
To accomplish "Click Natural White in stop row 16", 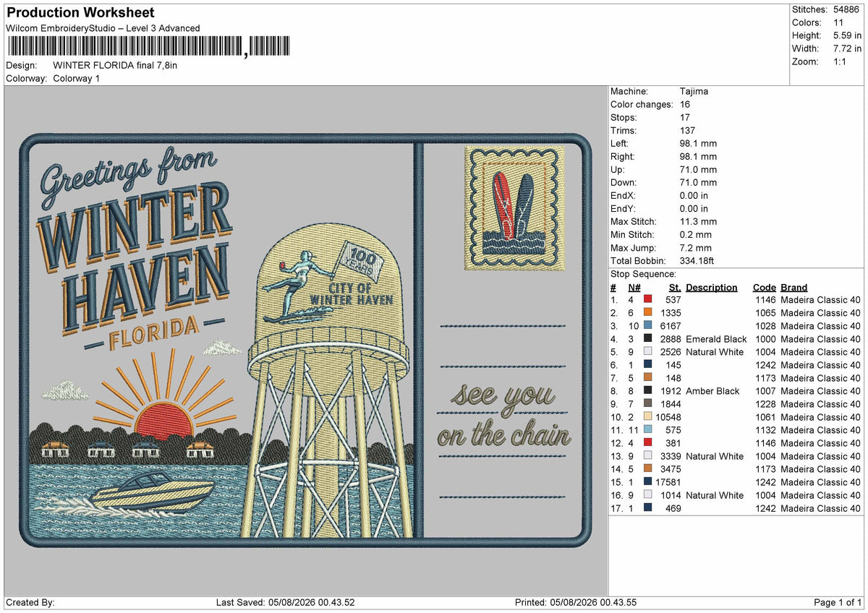I will [x=715, y=494].
